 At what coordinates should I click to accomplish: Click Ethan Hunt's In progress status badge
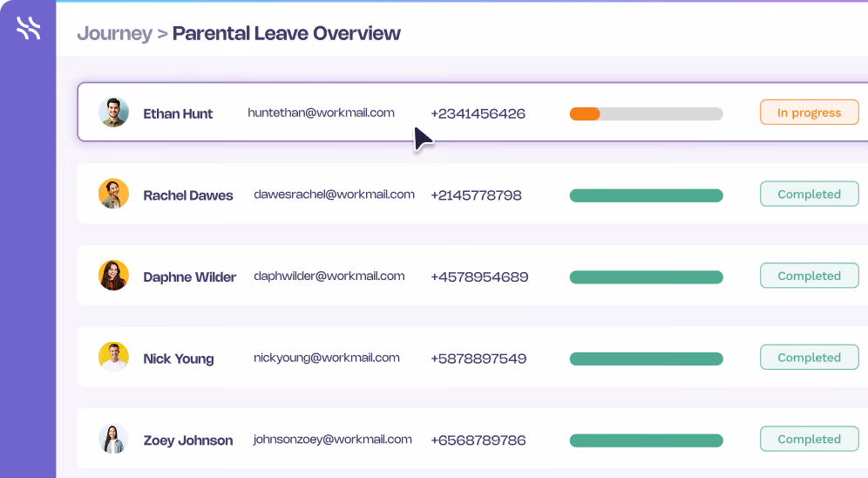click(810, 113)
